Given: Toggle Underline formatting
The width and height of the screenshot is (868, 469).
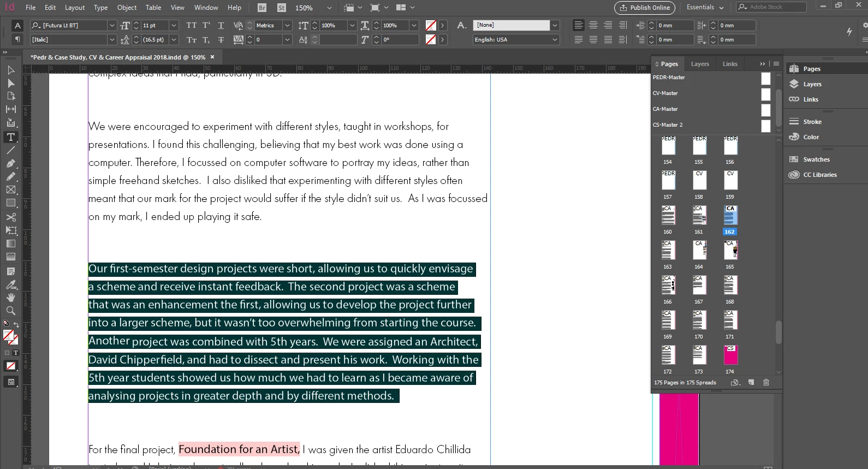Looking at the screenshot, I should pos(221,25).
